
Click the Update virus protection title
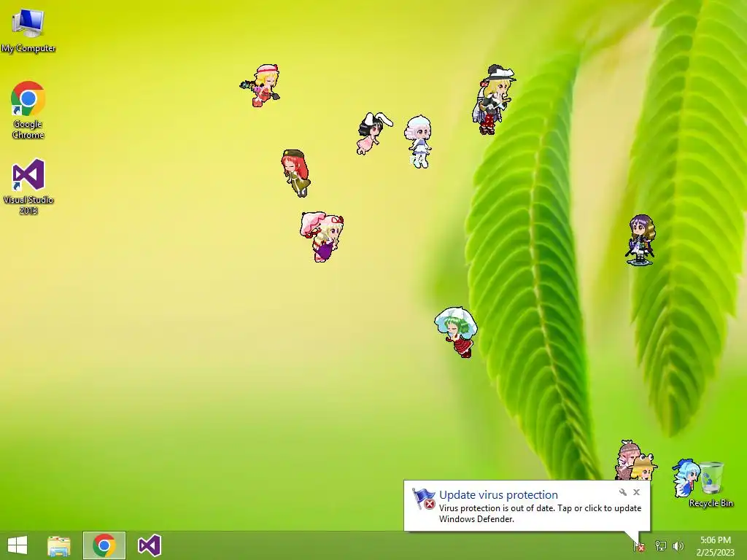point(498,495)
